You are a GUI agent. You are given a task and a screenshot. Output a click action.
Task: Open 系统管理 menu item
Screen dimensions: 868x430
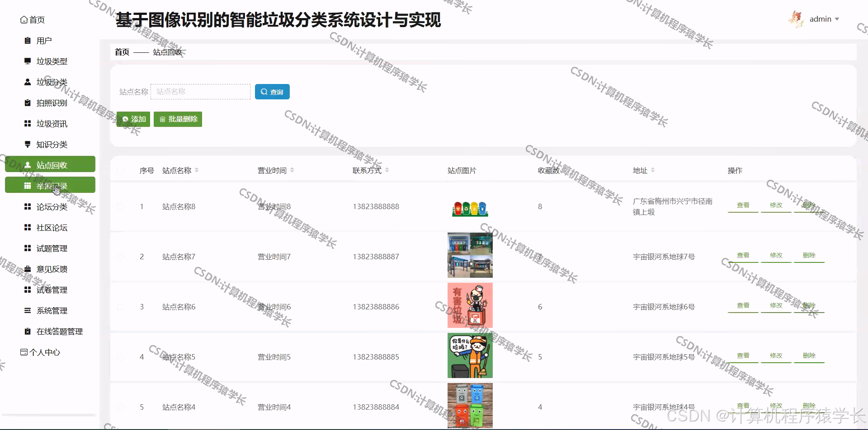click(x=50, y=310)
